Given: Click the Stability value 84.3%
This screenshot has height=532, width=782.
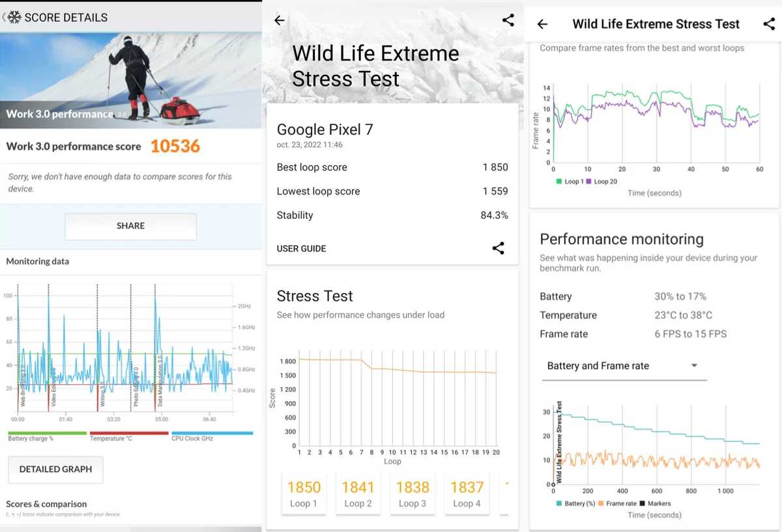Looking at the screenshot, I should point(494,216).
